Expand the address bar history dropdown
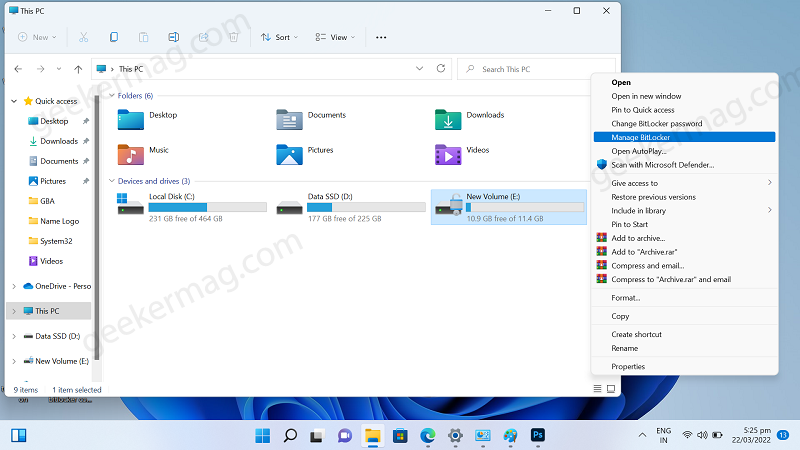The width and height of the screenshot is (800, 450). pos(419,68)
